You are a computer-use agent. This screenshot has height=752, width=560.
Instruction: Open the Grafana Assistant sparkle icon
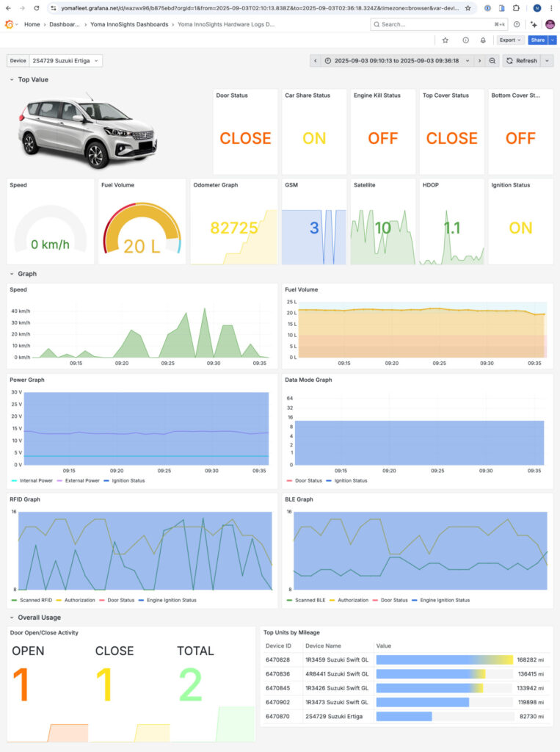(x=534, y=24)
